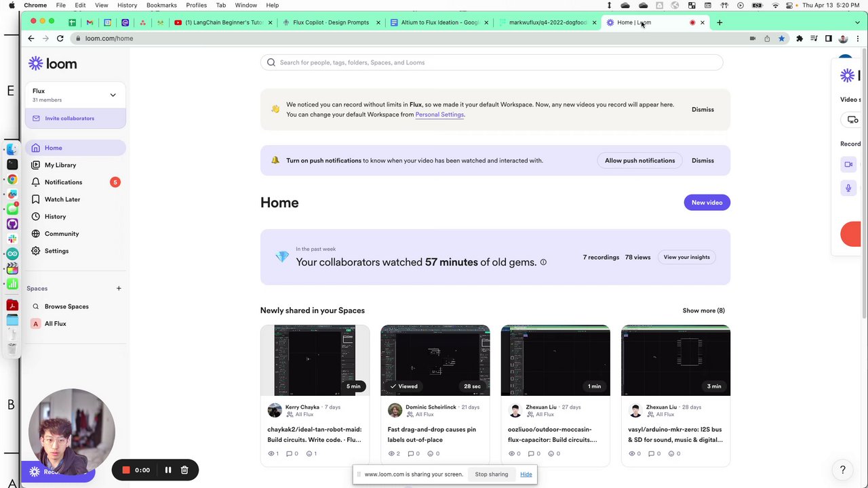
Task: Click the Loom logo
Action: (x=52, y=64)
